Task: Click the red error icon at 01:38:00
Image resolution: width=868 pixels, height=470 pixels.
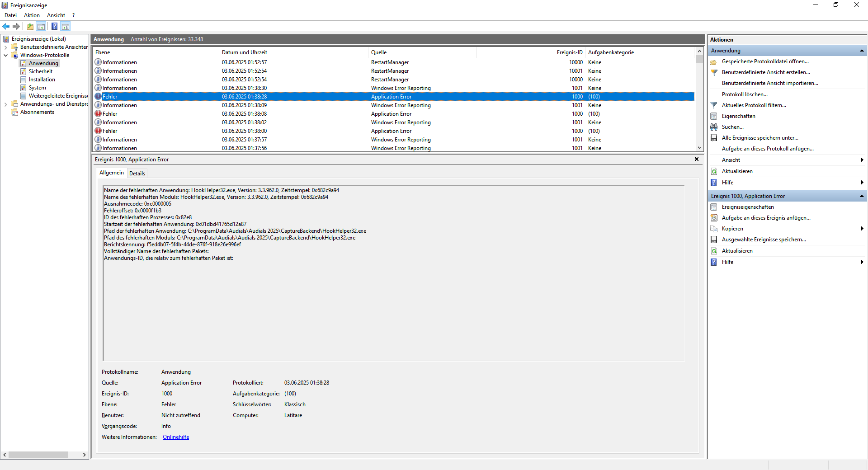Action: click(x=98, y=131)
